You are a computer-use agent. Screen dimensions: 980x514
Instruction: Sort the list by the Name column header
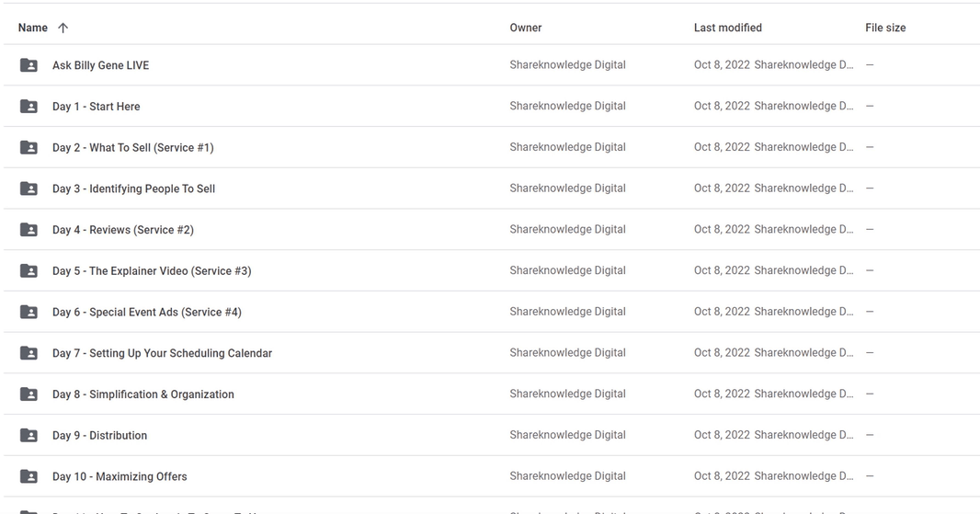[32, 28]
